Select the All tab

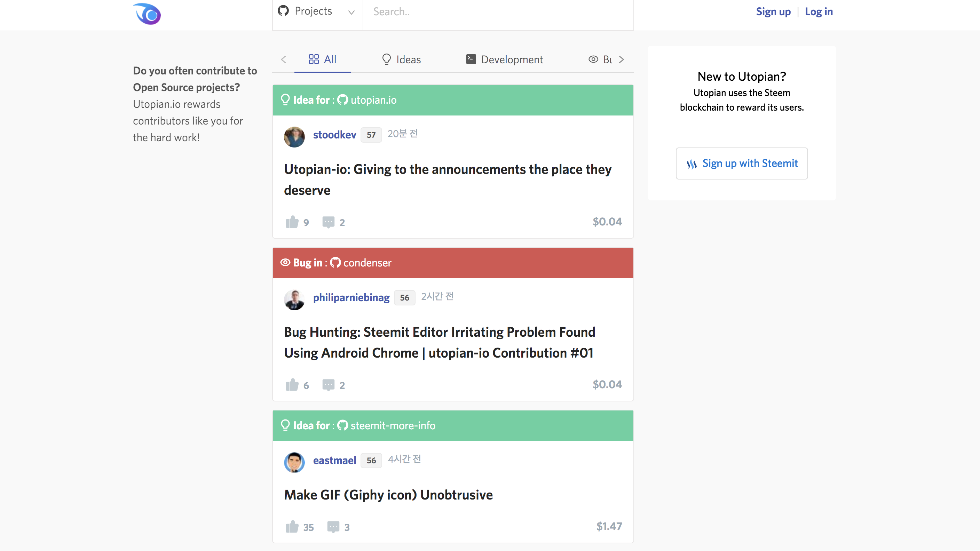tap(322, 59)
